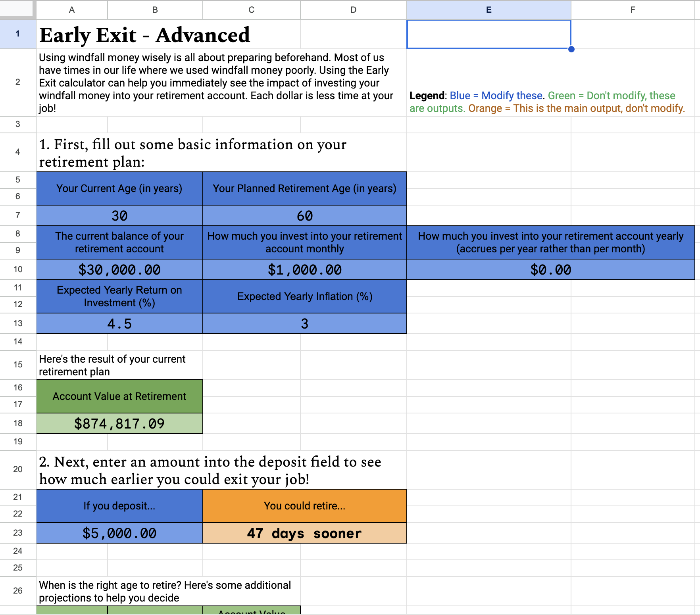The image size is (700, 615).
Task: Click 'Your Planned Retirement Age (in years)' cell
Action: click(x=305, y=188)
